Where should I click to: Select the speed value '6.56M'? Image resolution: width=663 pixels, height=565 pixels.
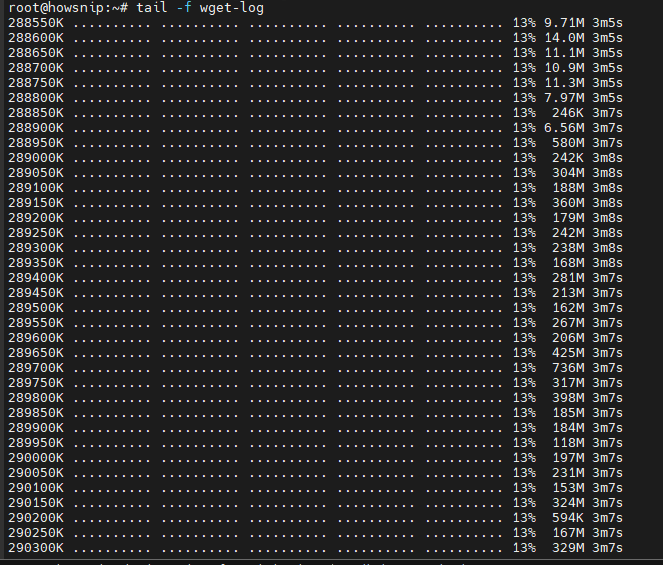click(564, 128)
